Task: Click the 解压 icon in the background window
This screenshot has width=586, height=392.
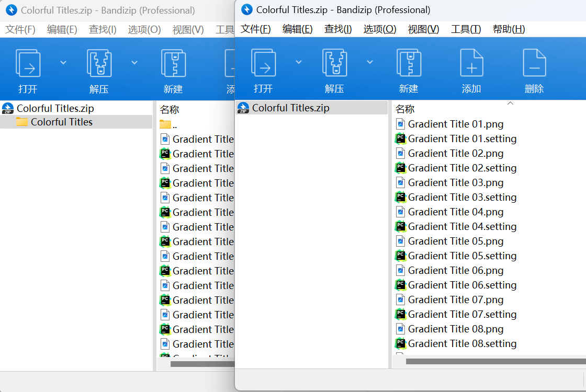Action: pyautogui.click(x=99, y=63)
